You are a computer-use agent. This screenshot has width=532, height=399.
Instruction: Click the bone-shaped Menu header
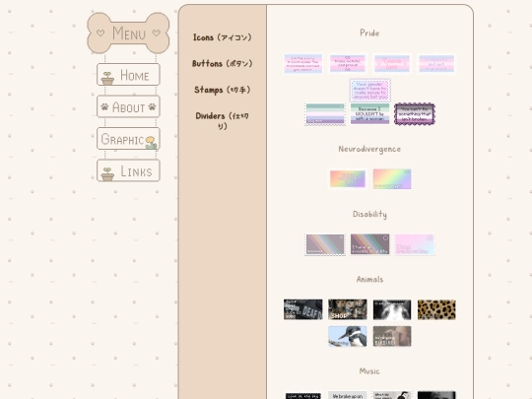point(128,33)
